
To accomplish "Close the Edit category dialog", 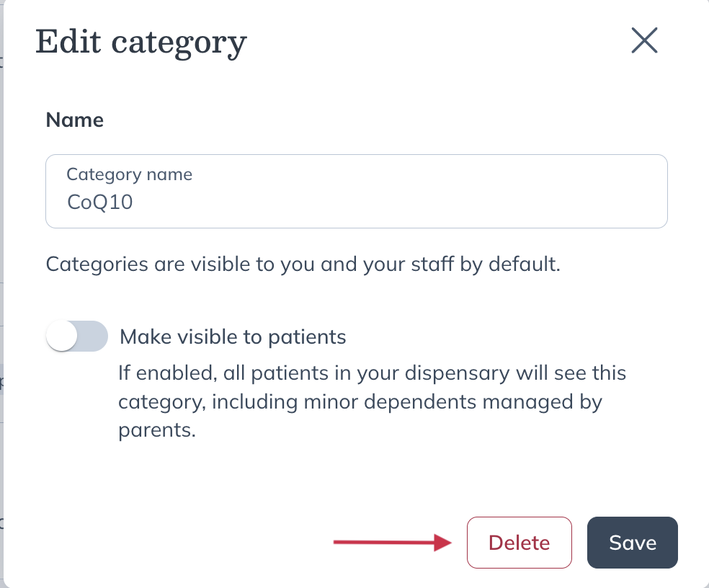I will (x=644, y=41).
